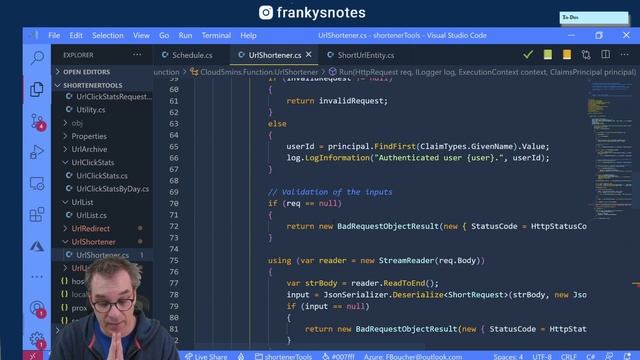Open the Azure view in activity bar
The width and height of the screenshot is (640, 360).
click(x=37, y=246)
